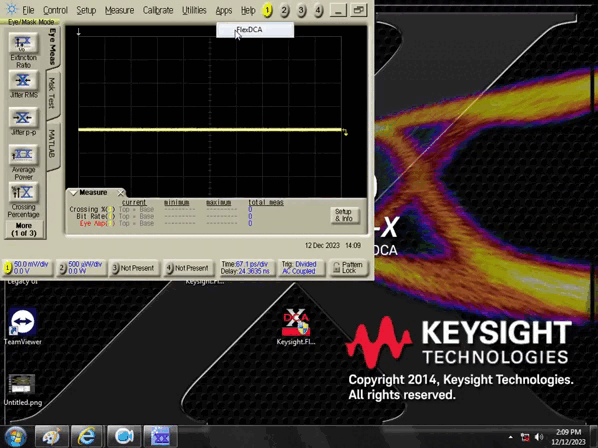Click channel 3 Not Present button
Viewport: 598px width, 448px height.
pyautogui.click(x=133, y=268)
